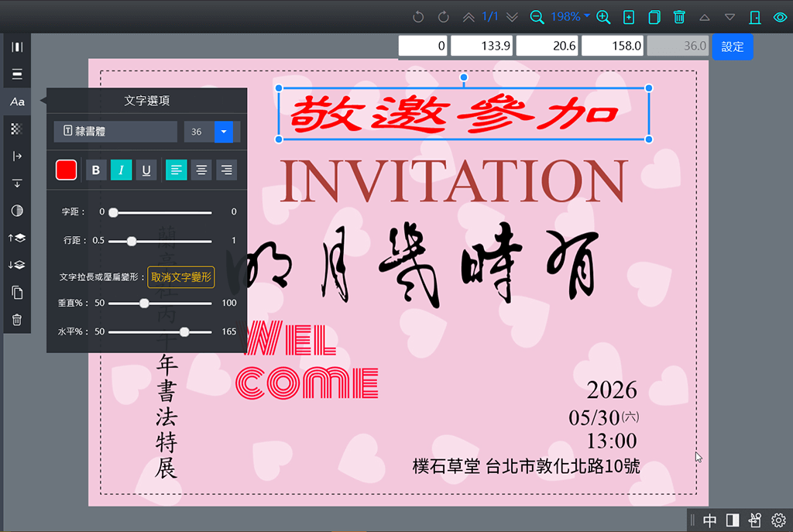Click the page indicator 1/1
793x532 pixels.
coord(490,17)
